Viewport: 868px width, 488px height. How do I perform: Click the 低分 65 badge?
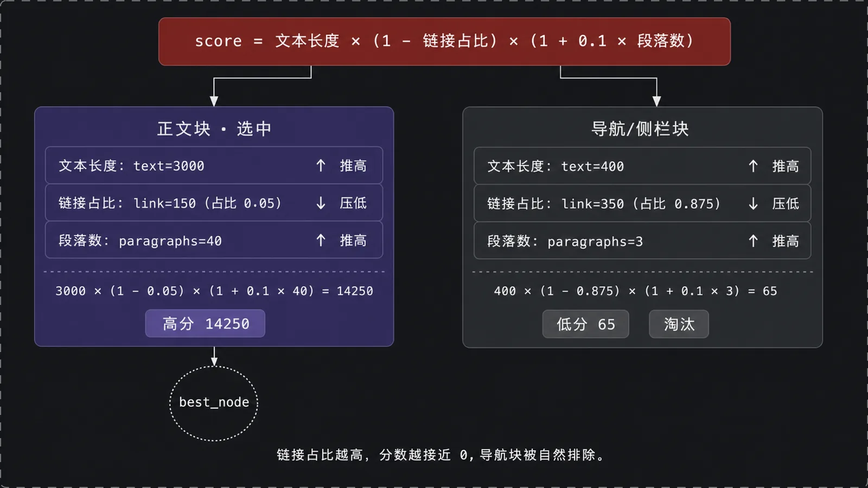coord(586,324)
